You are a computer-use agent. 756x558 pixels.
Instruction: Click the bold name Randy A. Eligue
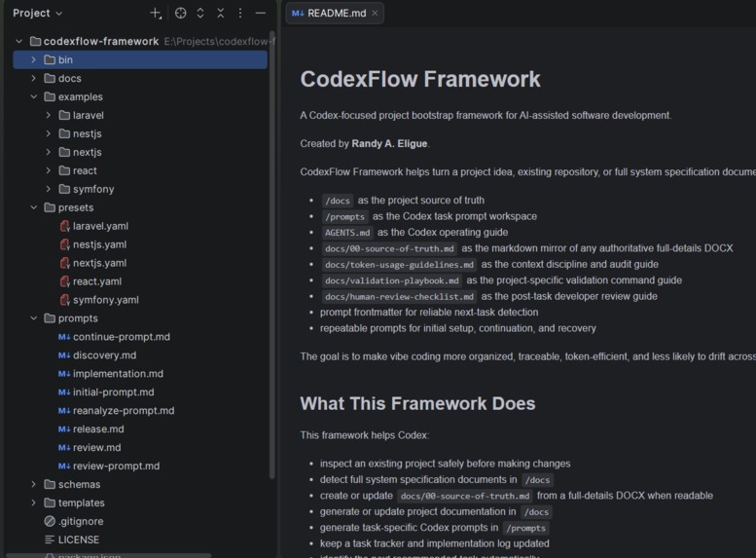[x=389, y=144]
